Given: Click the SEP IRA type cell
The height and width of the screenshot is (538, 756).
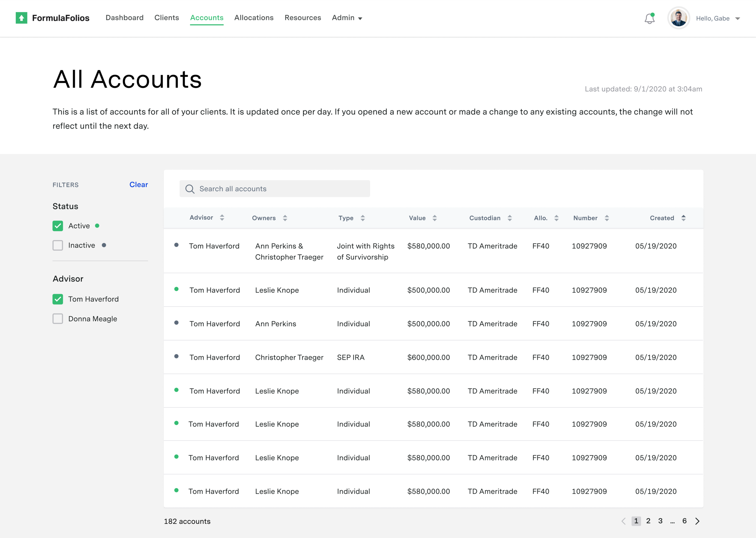Looking at the screenshot, I should [x=350, y=357].
